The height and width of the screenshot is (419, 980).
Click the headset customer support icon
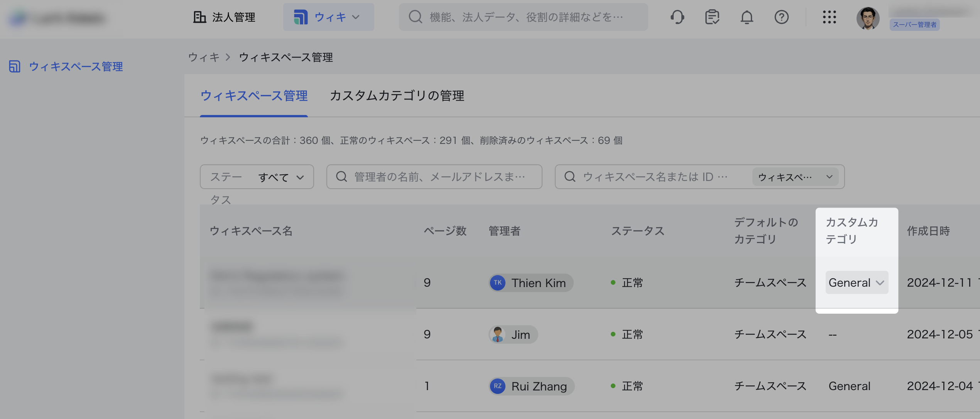tap(677, 17)
